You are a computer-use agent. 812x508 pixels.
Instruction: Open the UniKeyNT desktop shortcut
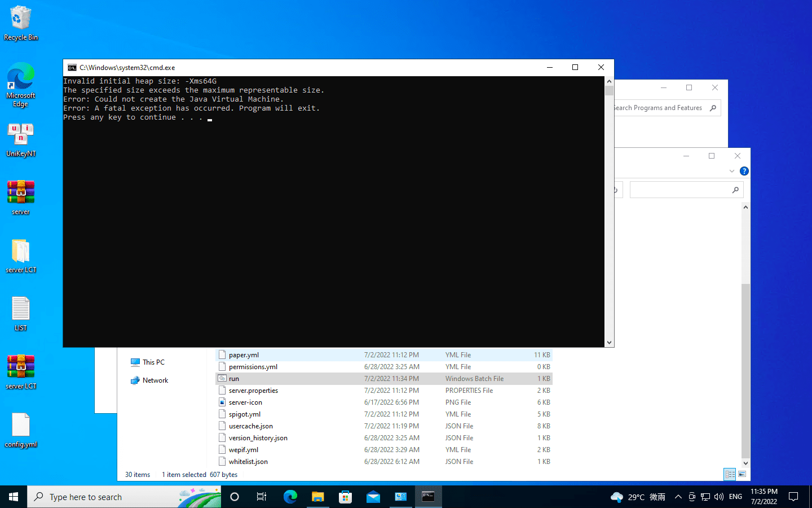coord(21,139)
